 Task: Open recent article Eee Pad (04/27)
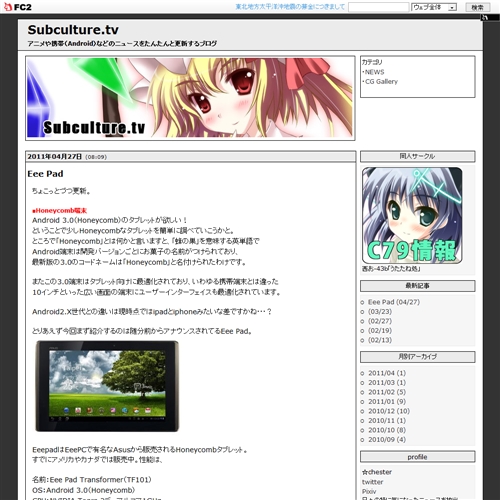coord(394,302)
